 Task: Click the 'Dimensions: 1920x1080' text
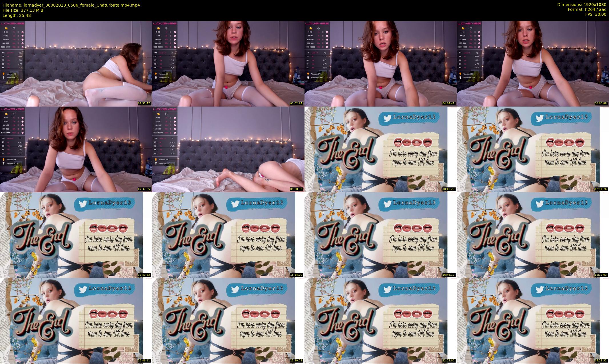582,5
